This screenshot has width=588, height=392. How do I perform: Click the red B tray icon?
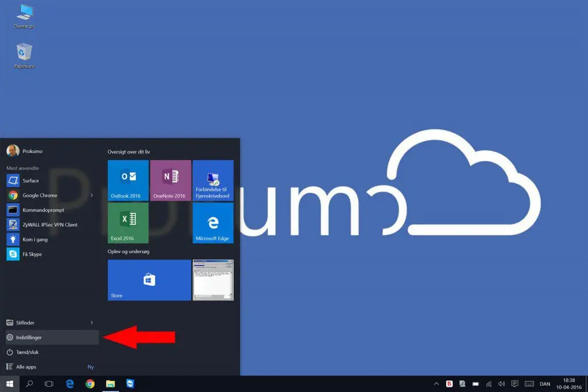449,384
